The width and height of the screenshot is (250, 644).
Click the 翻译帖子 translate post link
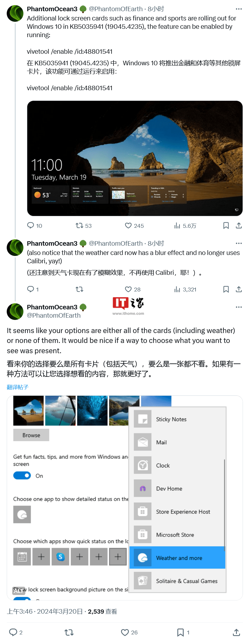tap(18, 387)
